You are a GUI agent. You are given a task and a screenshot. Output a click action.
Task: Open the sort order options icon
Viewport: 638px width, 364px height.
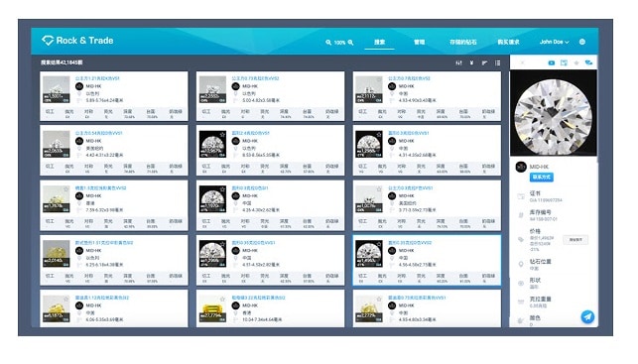(484, 63)
